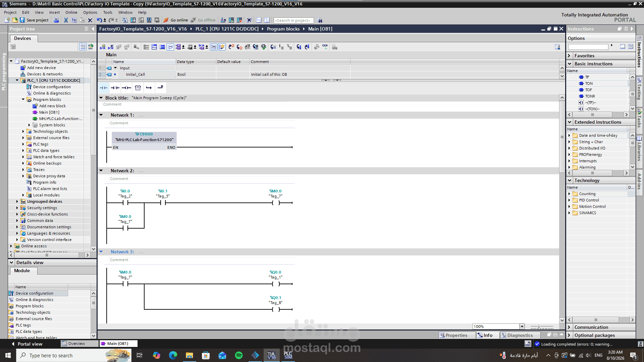Image resolution: width=644 pixels, height=362 pixels.
Task: Insert a normally closed contact from favorites
Action: click(115, 88)
